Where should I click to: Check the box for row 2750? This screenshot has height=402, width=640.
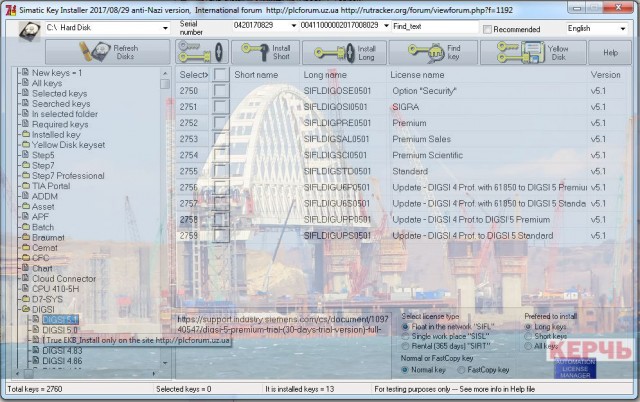coord(221,91)
